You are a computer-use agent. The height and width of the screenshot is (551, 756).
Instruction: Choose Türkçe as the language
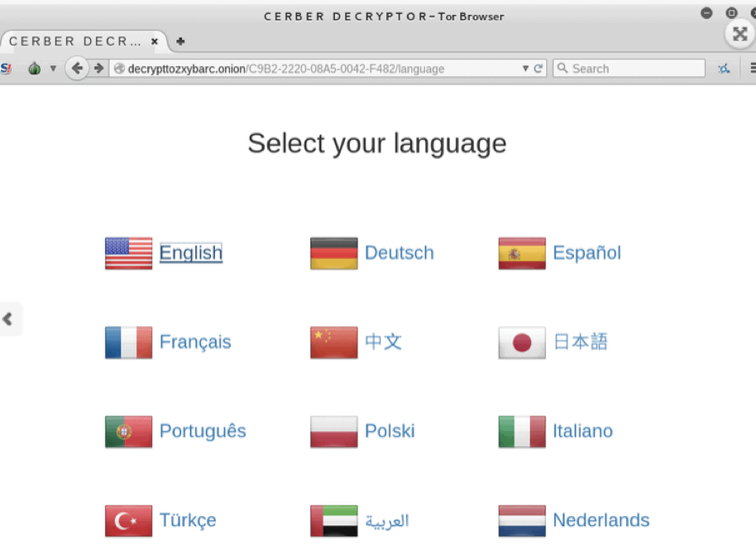(x=188, y=520)
